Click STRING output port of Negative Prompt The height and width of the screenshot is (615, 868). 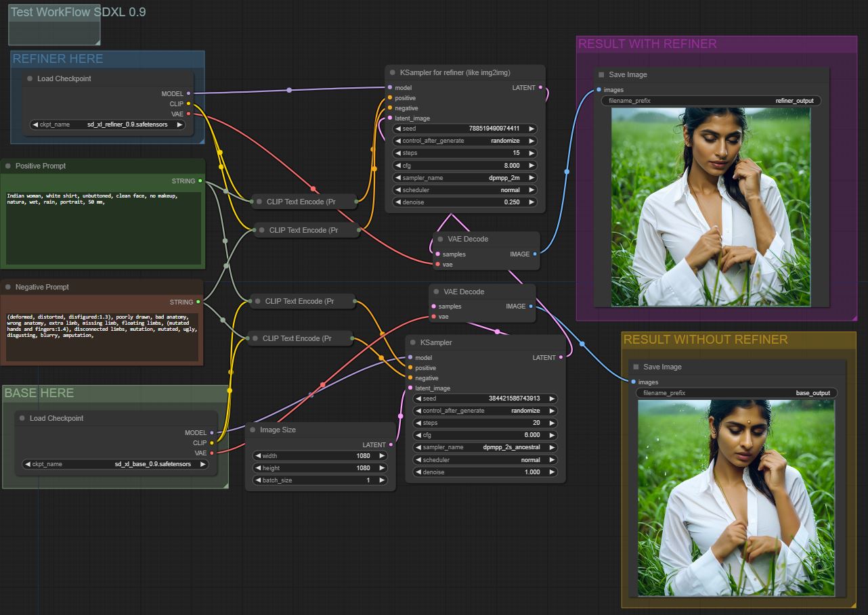[198, 302]
